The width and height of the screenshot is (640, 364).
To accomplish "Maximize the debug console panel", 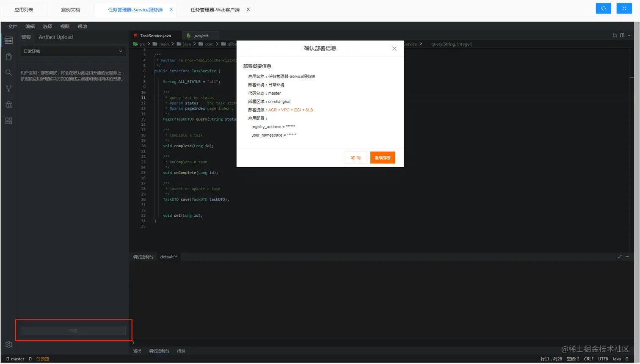I will [x=620, y=256].
